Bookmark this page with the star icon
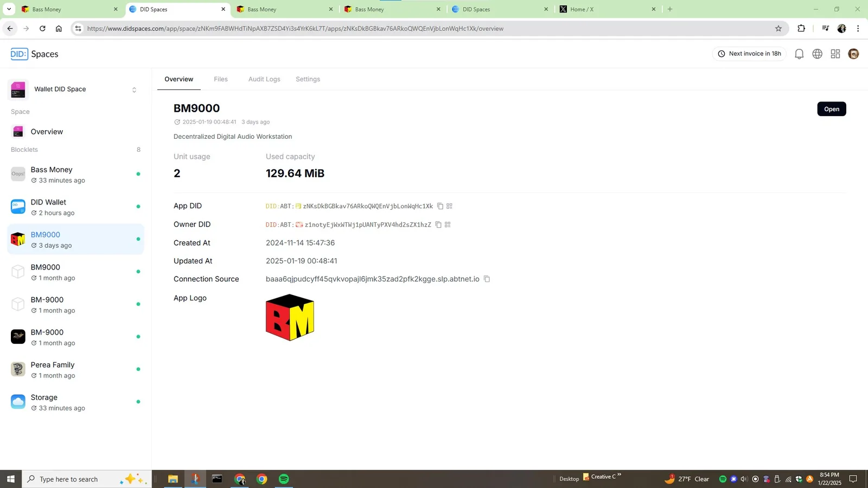The height and width of the screenshot is (488, 868). tap(778, 28)
